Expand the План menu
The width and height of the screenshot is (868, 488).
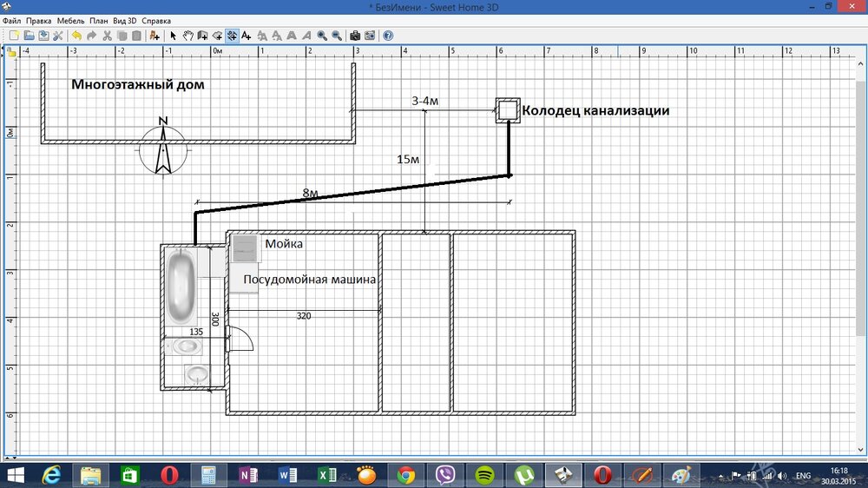98,20
